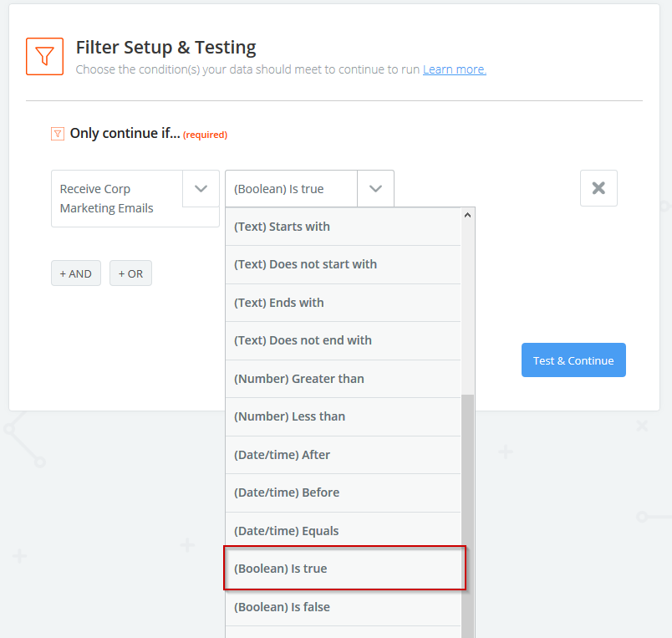Add an OR condition
The height and width of the screenshot is (638, 672).
[130, 273]
